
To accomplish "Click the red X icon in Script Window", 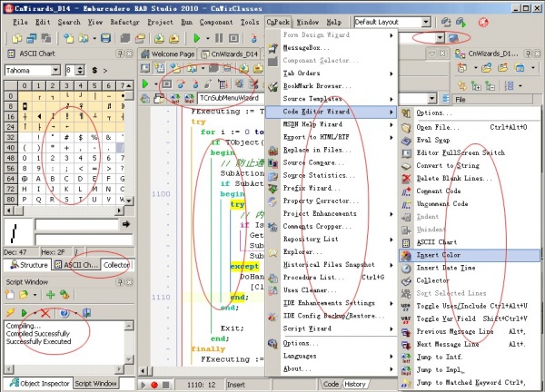I will coord(45,312).
